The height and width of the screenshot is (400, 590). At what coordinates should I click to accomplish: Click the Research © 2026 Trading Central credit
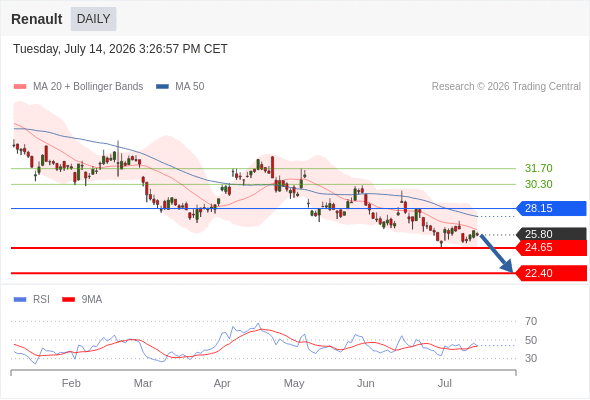(506, 87)
